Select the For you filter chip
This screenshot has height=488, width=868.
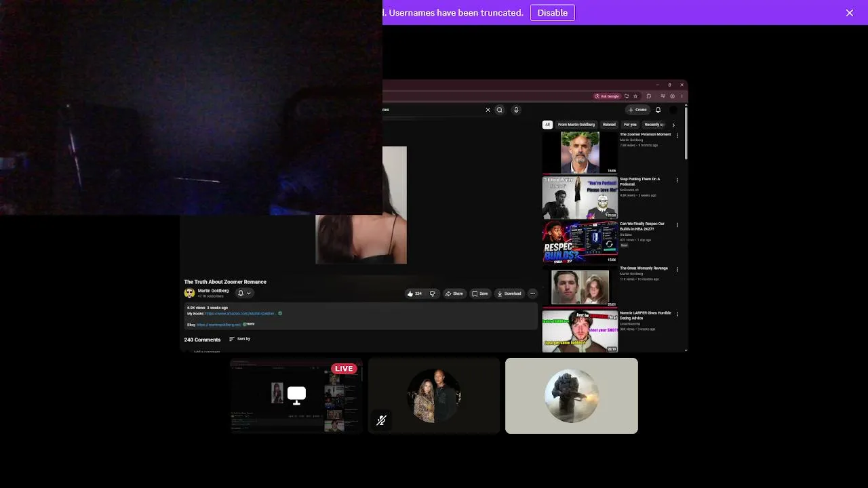click(630, 125)
